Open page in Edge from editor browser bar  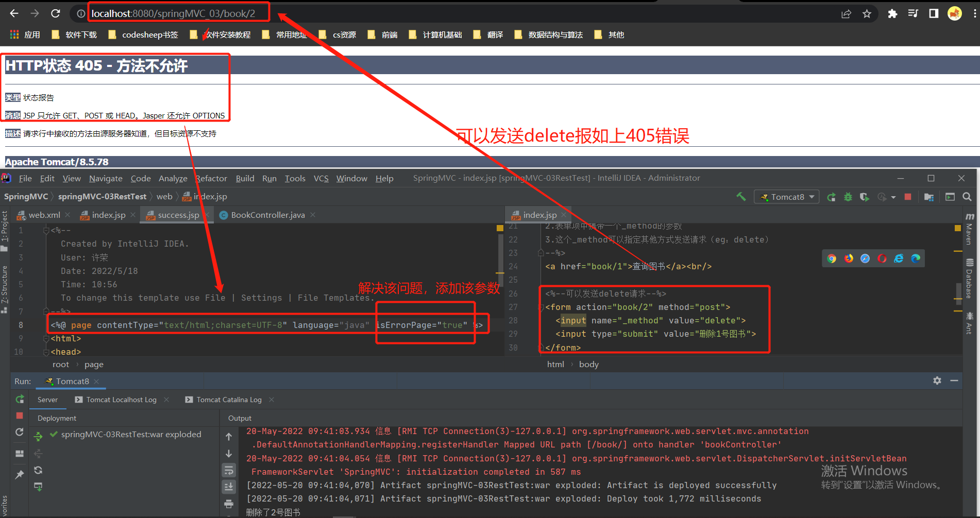(916, 258)
